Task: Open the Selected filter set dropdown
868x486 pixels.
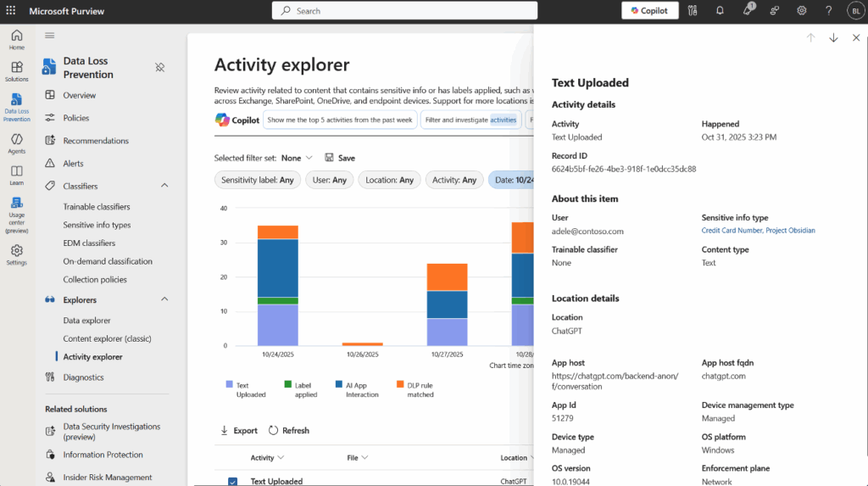Action: pos(297,158)
